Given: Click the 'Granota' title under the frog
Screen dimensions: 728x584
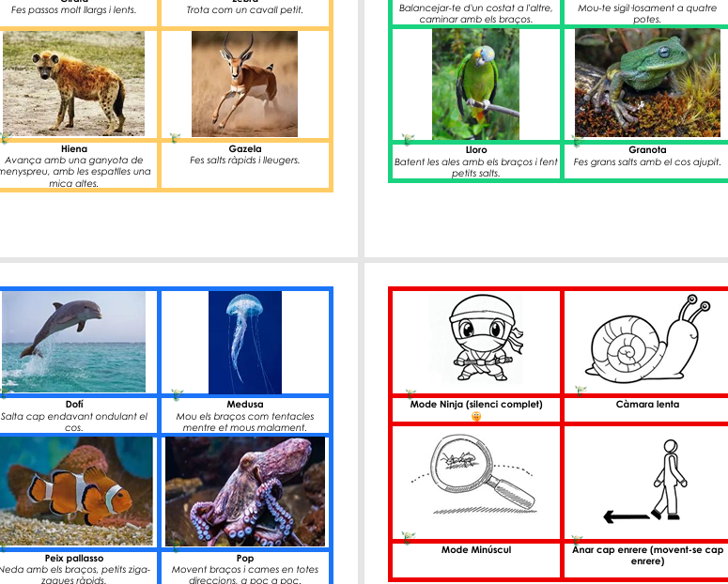Looking at the screenshot, I should point(647,149).
